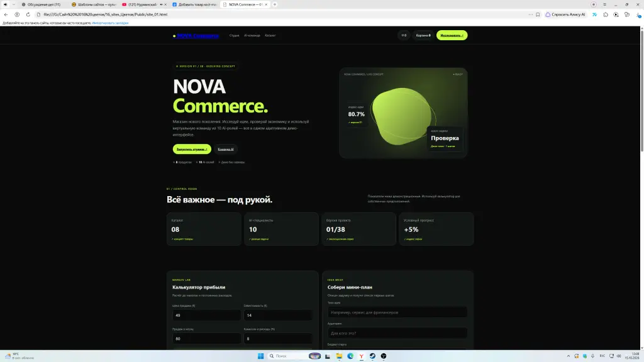Reload the current page
Image resolution: width=644 pixels, height=362 pixels.
pos(28,14)
